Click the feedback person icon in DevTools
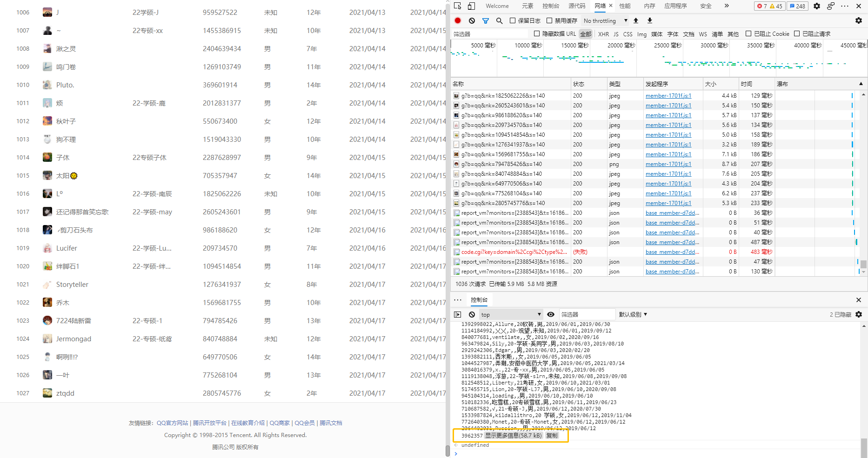This screenshot has height=458, width=868. point(831,6)
